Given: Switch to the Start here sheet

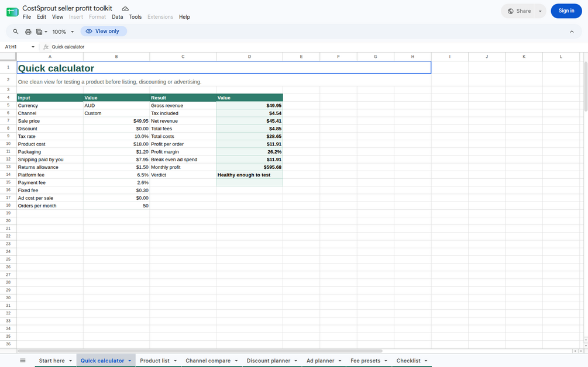Looking at the screenshot, I should click(51, 361).
